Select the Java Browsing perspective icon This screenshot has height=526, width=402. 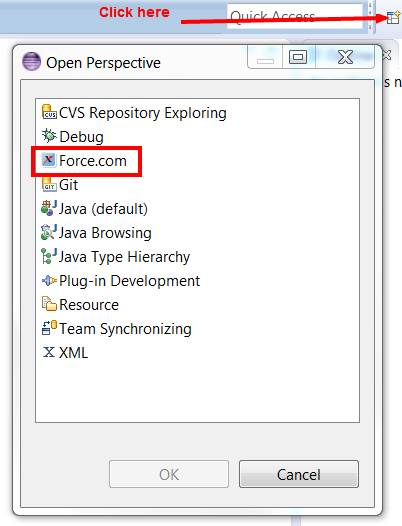[49, 232]
